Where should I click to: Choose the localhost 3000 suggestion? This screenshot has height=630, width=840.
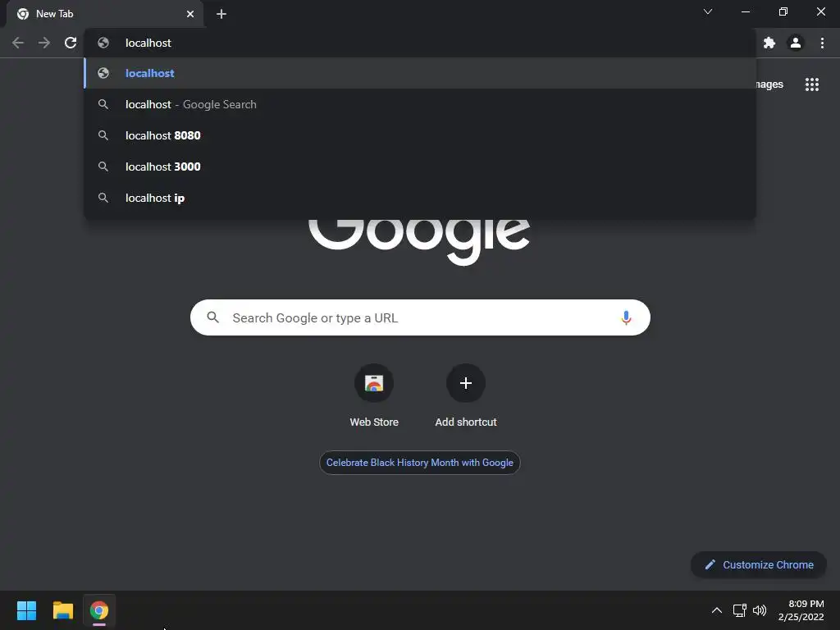[420, 167]
